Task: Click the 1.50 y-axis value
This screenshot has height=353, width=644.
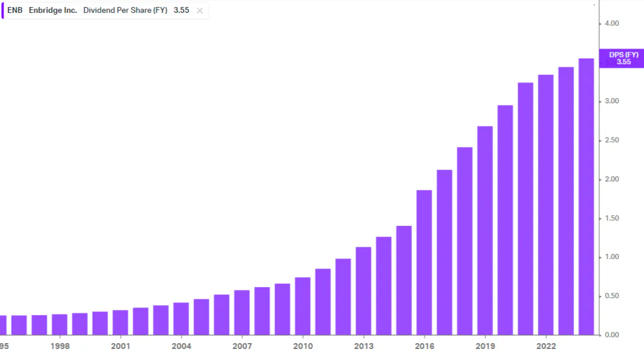Action: pos(611,218)
